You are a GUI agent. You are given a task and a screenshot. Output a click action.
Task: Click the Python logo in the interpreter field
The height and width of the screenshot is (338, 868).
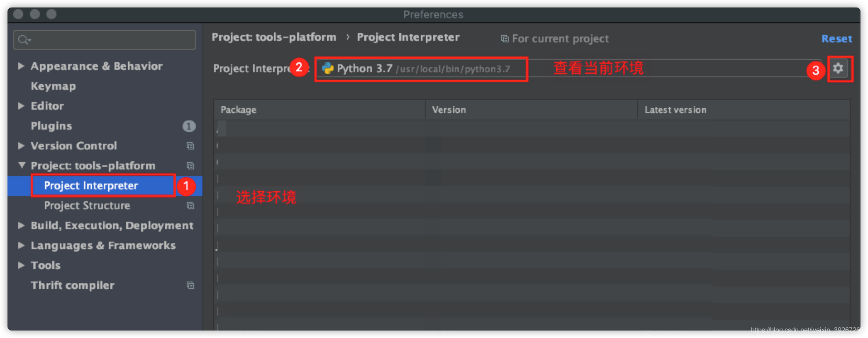pyautogui.click(x=328, y=69)
